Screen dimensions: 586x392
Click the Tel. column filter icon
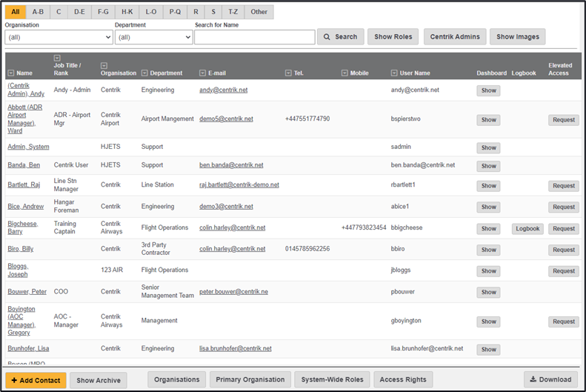coord(289,73)
